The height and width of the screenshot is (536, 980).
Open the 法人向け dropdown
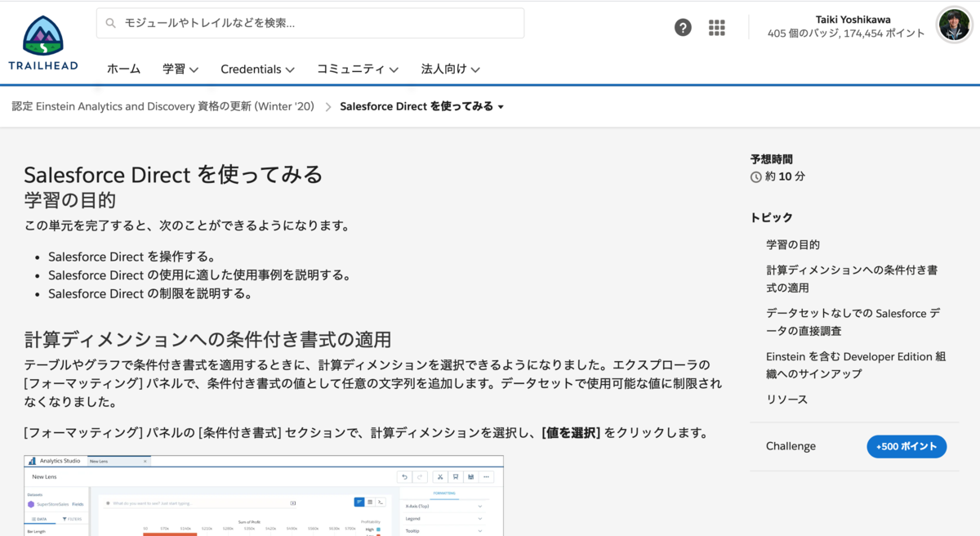pos(448,69)
